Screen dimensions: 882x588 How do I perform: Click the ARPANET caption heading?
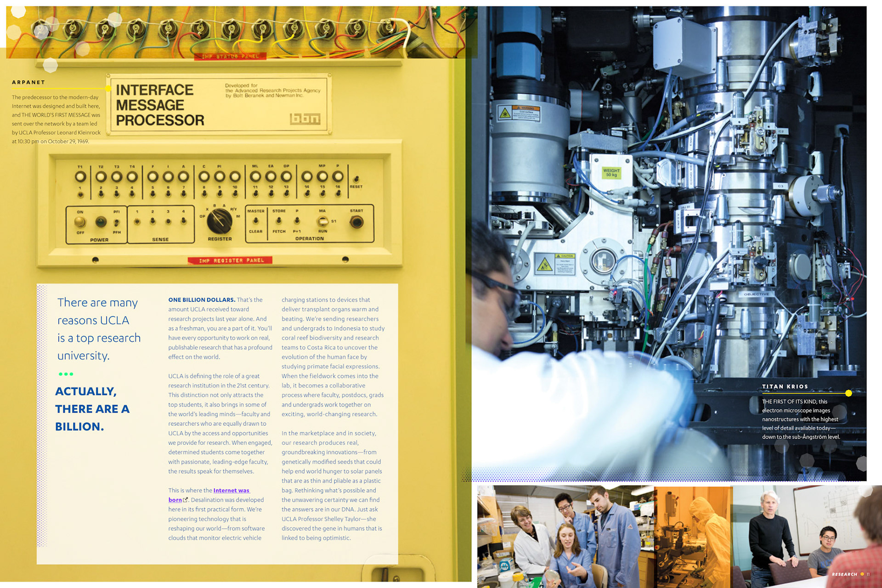coord(28,82)
